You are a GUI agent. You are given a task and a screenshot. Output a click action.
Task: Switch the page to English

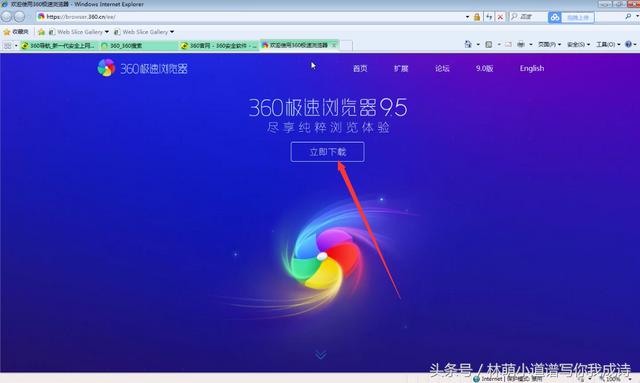coord(532,68)
